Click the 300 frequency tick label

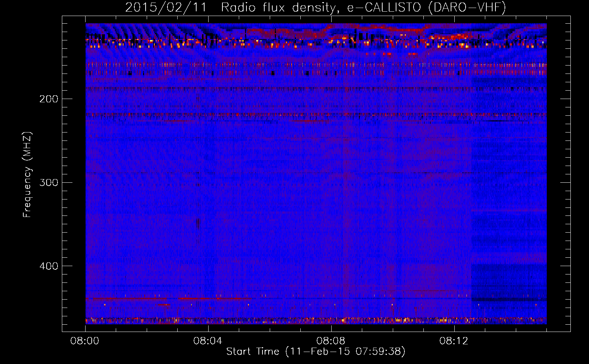[x=49, y=182]
